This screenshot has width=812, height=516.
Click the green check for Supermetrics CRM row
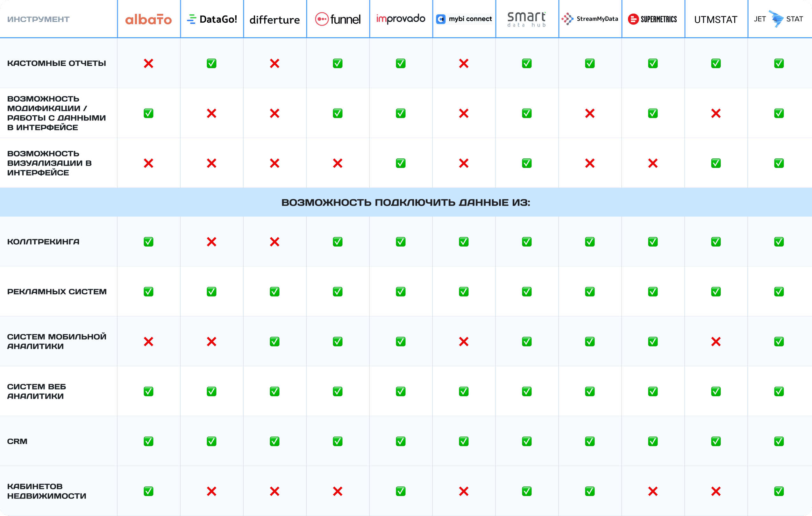(653, 441)
